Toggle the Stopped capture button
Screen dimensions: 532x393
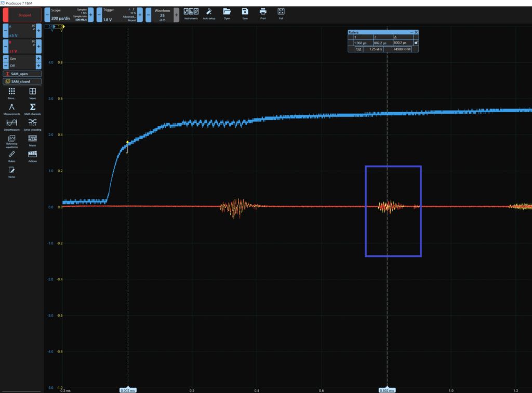[x=22, y=15]
